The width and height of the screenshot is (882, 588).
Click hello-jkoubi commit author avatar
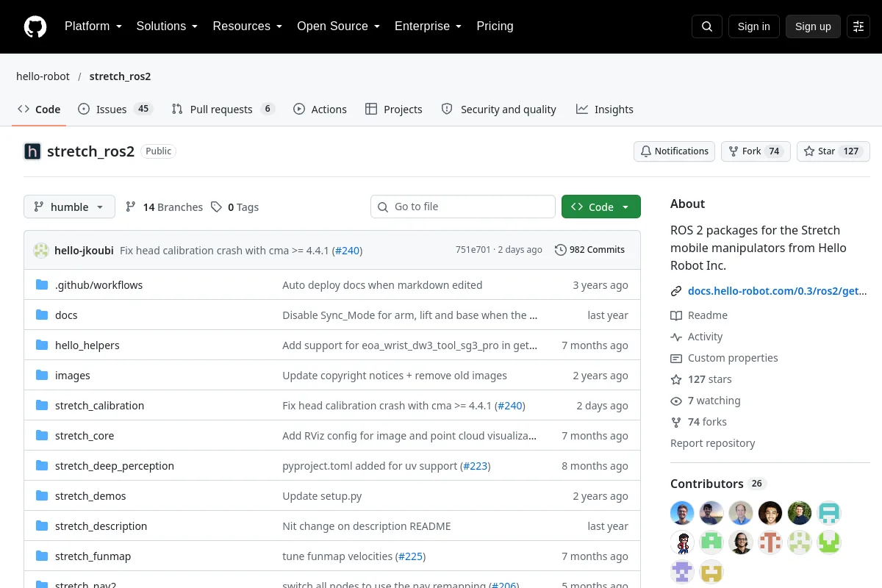[41, 250]
